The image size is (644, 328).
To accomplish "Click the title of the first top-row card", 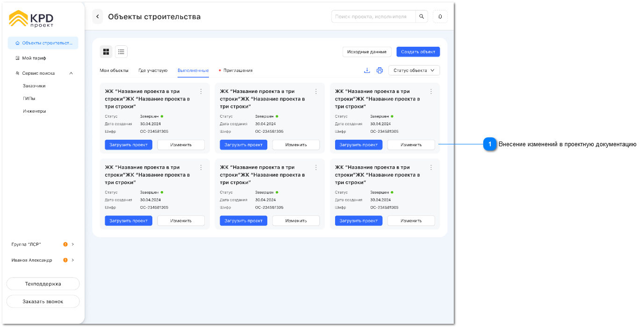I will (147, 99).
